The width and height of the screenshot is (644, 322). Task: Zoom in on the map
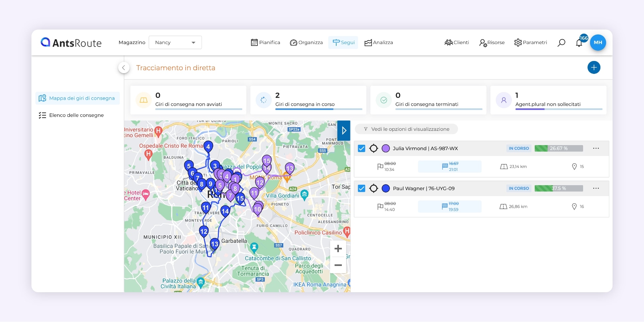click(338, 248)
